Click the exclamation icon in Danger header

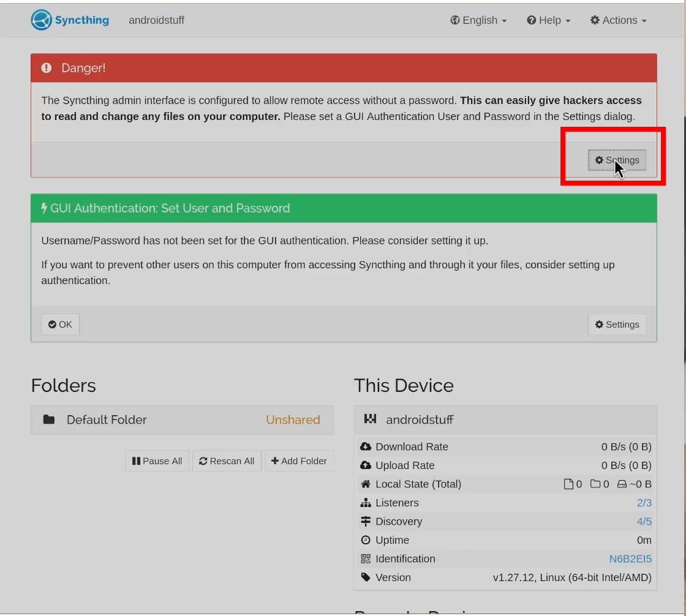pyautogui.click(x=47, y=68)
